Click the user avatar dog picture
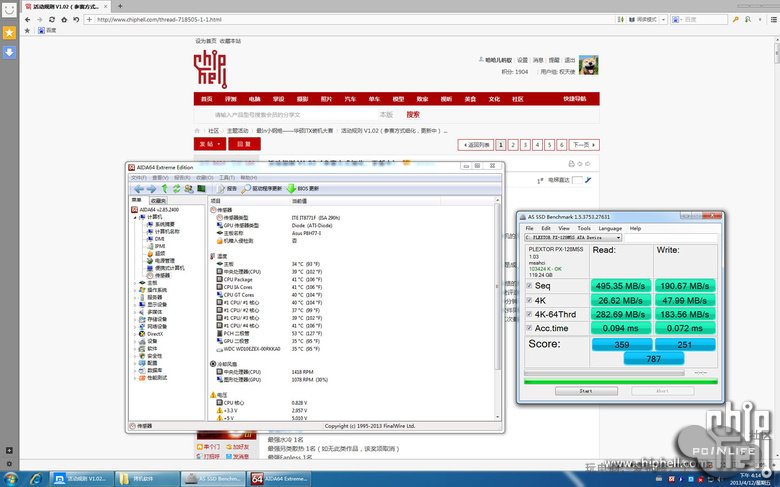This screenshot has height=487, width=780. tap(588, 65)
